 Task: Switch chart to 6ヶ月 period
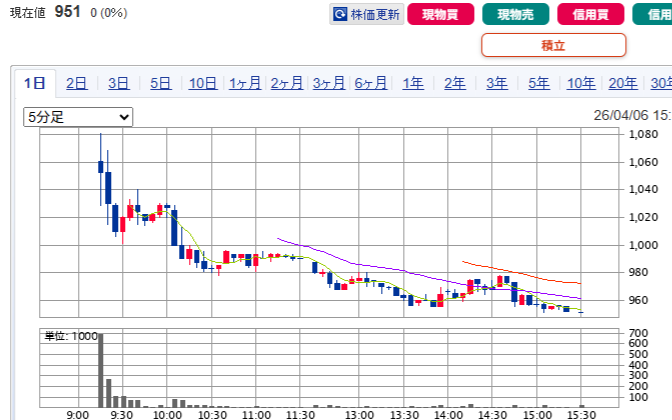click(x=371, y=83)
